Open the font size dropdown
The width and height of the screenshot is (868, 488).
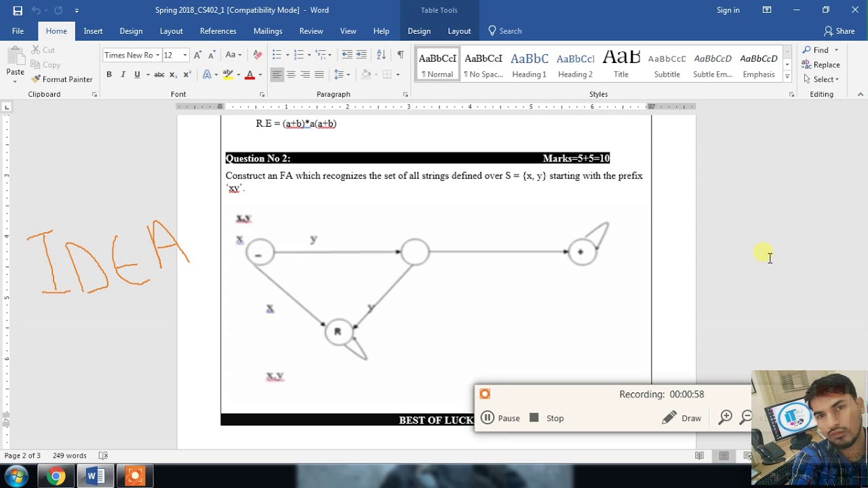pyautogui.click(x=184, y=55)
